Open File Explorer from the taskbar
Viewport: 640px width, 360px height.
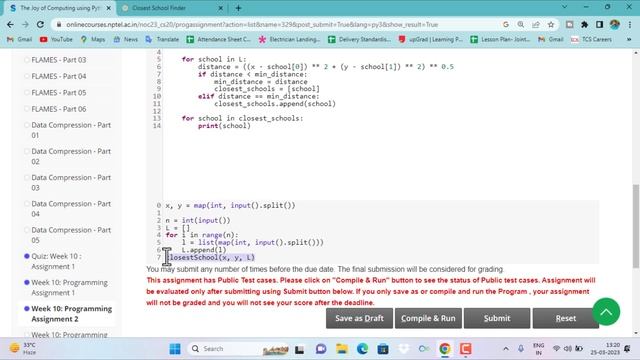342,349
